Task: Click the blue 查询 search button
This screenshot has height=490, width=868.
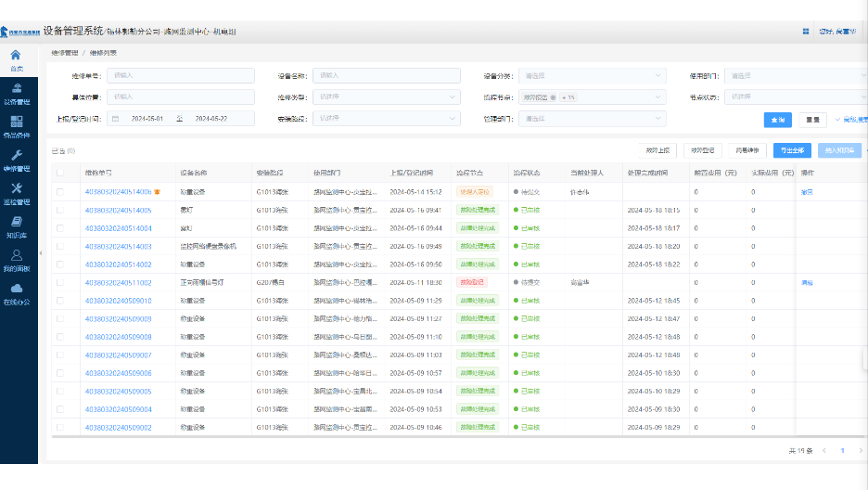Action: pos(776,120)
